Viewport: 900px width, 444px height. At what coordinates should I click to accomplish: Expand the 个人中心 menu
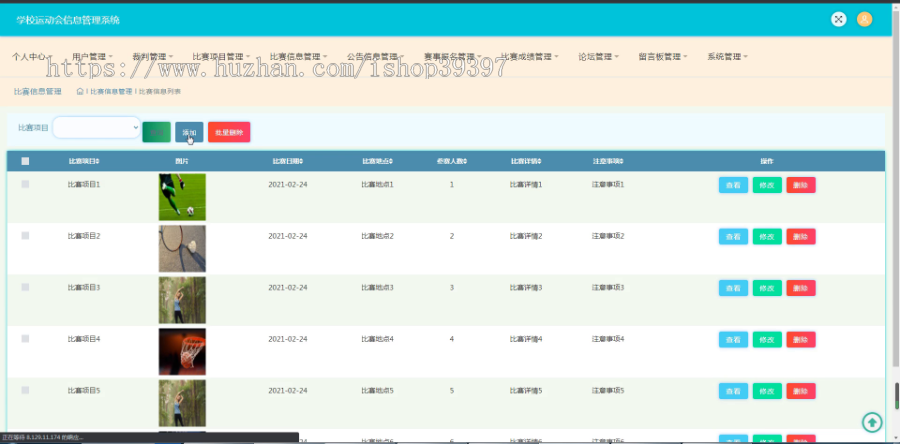click(32, 57)
